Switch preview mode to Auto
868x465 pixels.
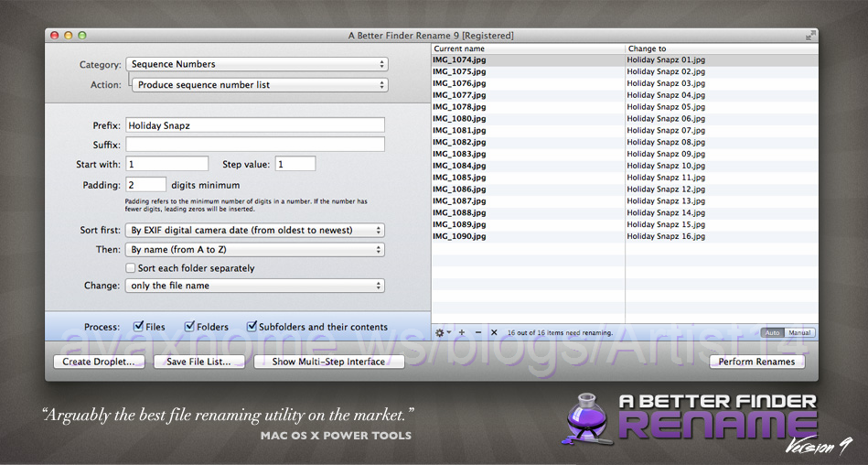point(773,332)
